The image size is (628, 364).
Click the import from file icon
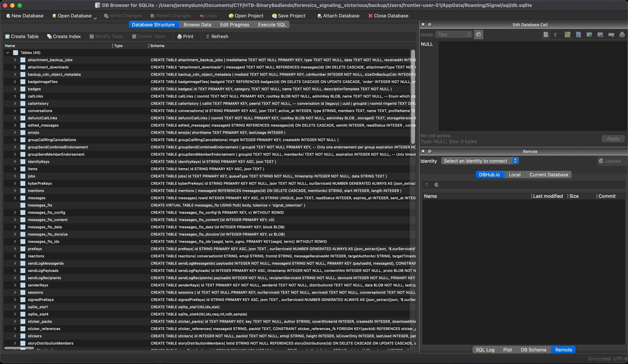(x=567, y=35)
